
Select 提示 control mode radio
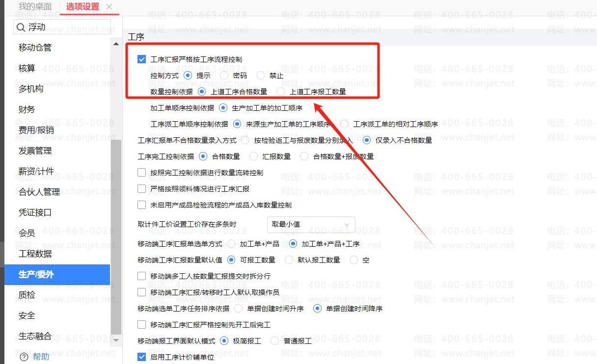point(188,76)
